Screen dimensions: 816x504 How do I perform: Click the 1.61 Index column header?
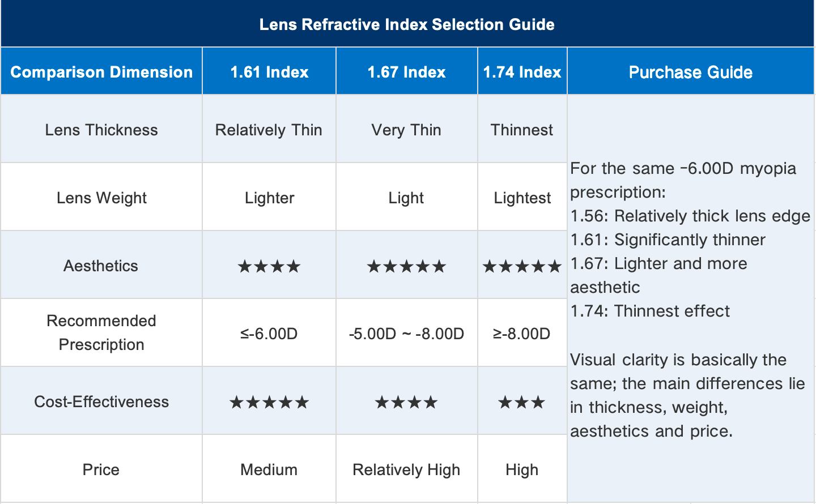(x=269, y=72)
